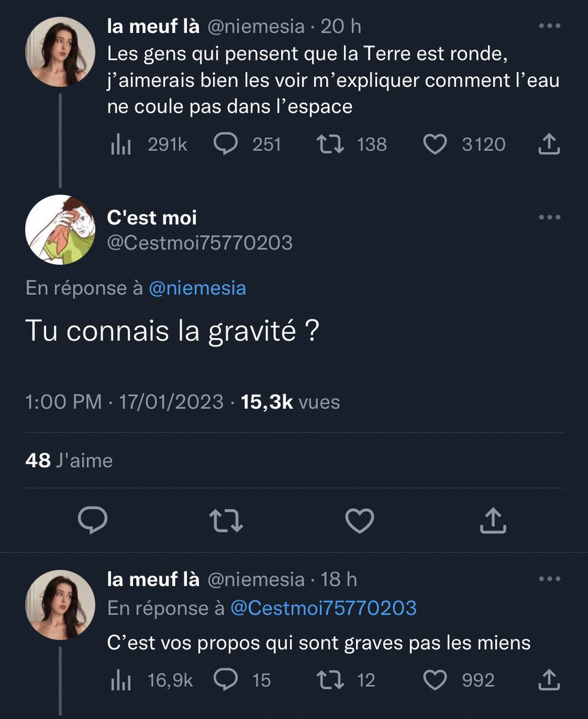Viewport: 588px width, 719px height.
Task: Open the @Cestmoi75770203 reply-to link
Action: (x=323, y=608)
